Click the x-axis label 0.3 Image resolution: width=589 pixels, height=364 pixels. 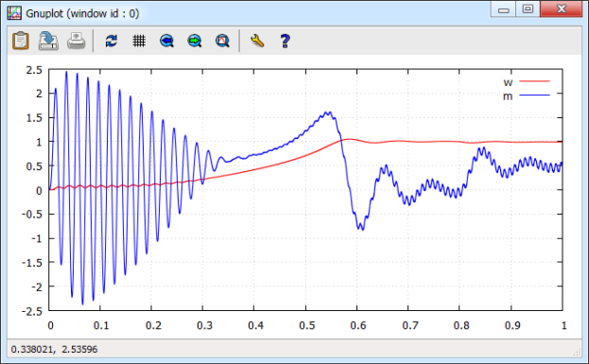204,325
